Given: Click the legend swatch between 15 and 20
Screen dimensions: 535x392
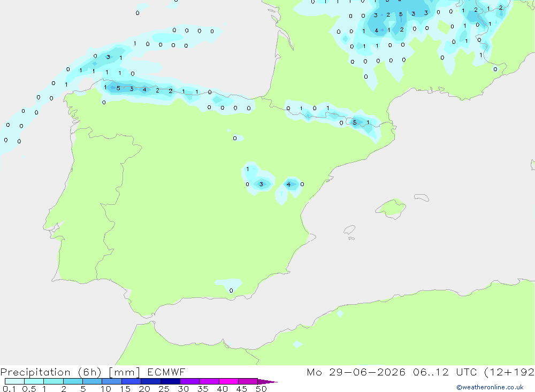Looking at the screenshot, I should pyautogui.click(x=131, y=381).
